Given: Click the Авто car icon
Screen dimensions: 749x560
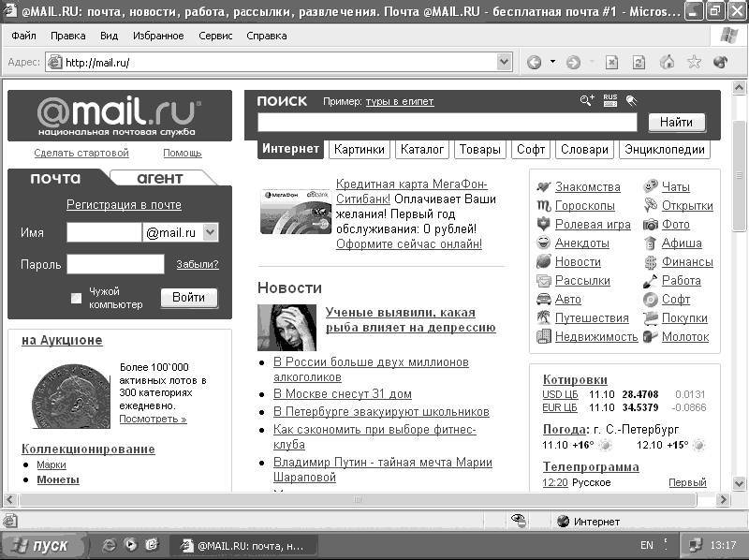Looking at the screenshot, I should (544, 299).
